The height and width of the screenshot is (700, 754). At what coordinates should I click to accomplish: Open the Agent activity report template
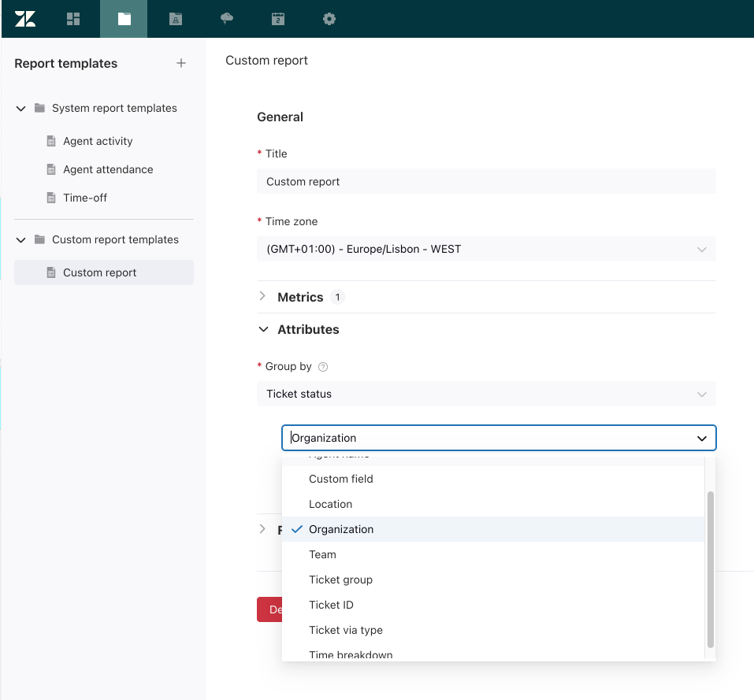pos(98,141)
